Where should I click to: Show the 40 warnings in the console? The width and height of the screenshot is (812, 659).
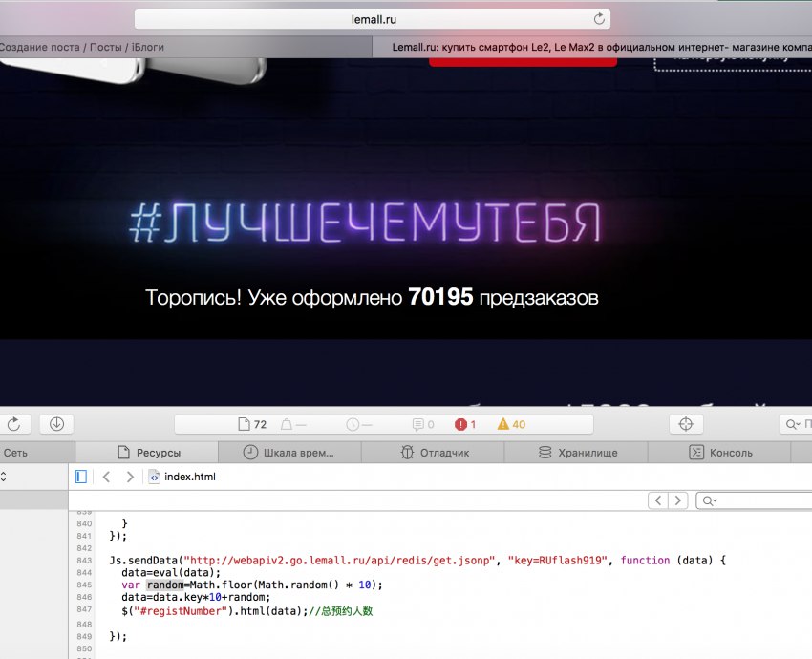click(x=512, y=424)
